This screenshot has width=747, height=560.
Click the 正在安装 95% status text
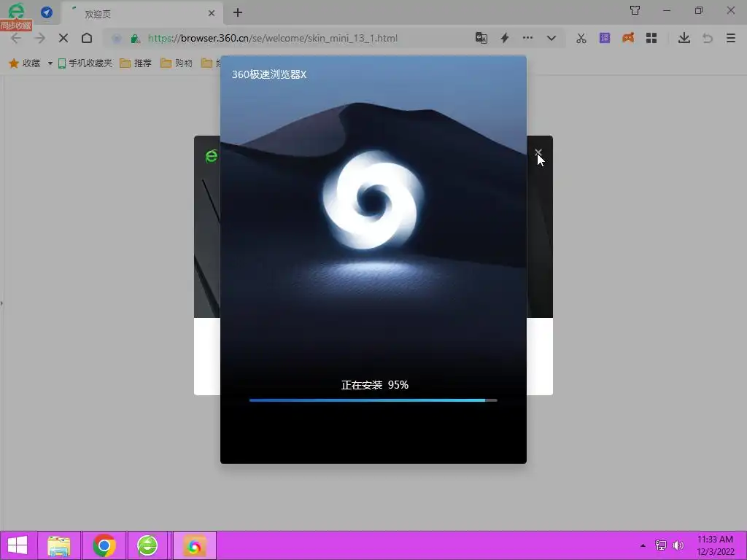[x=375, y=385]
